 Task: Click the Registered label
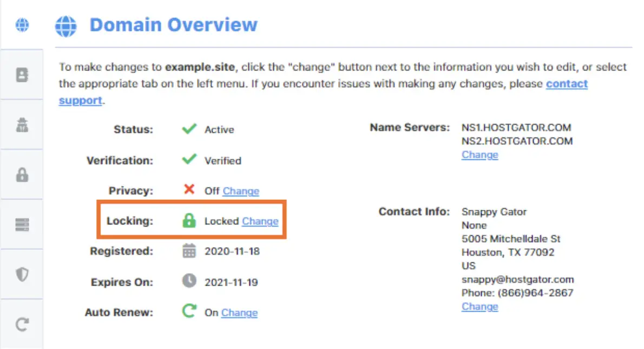coord(122,251)
